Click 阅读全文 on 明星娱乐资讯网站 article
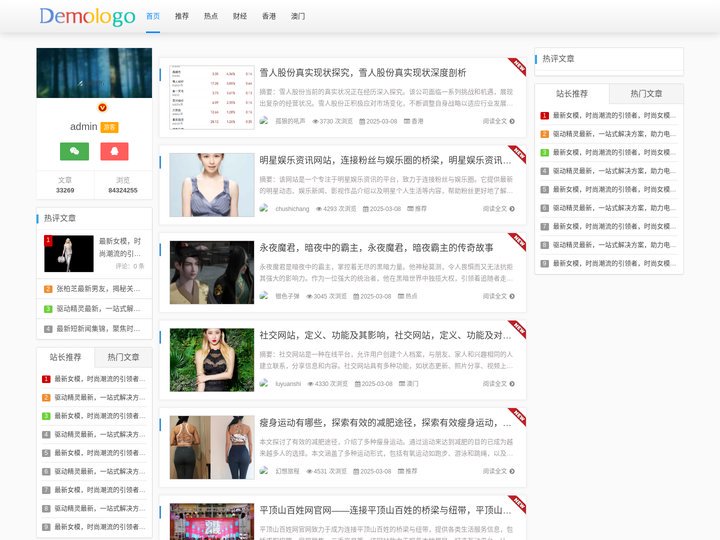This screenshot has width=720, height=540. coord(498,208)
